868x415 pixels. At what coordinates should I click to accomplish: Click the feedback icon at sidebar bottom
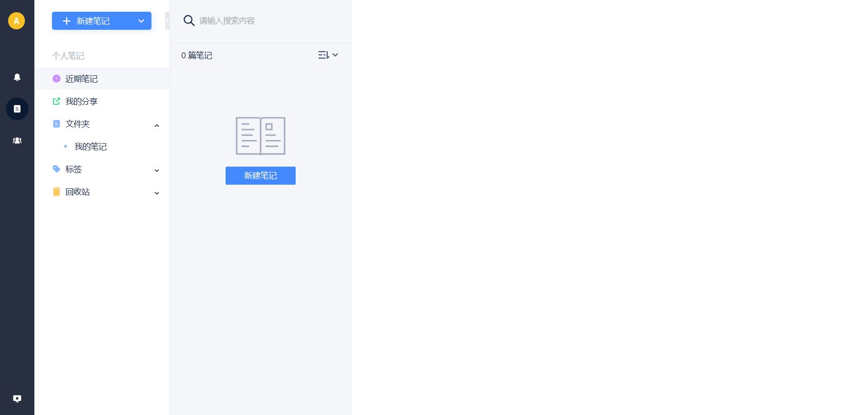[17, 398]
